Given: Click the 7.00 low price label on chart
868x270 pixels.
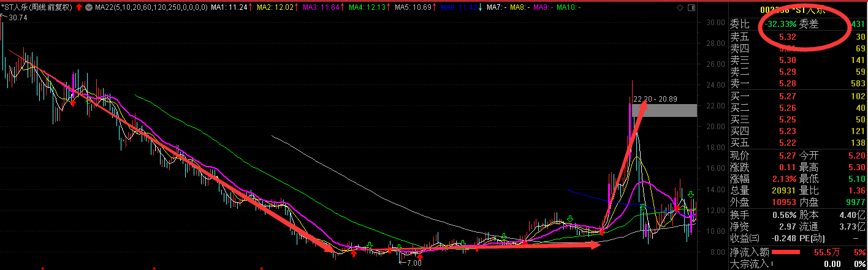Looking at the screenshot, I should click(x=414, y=263).
